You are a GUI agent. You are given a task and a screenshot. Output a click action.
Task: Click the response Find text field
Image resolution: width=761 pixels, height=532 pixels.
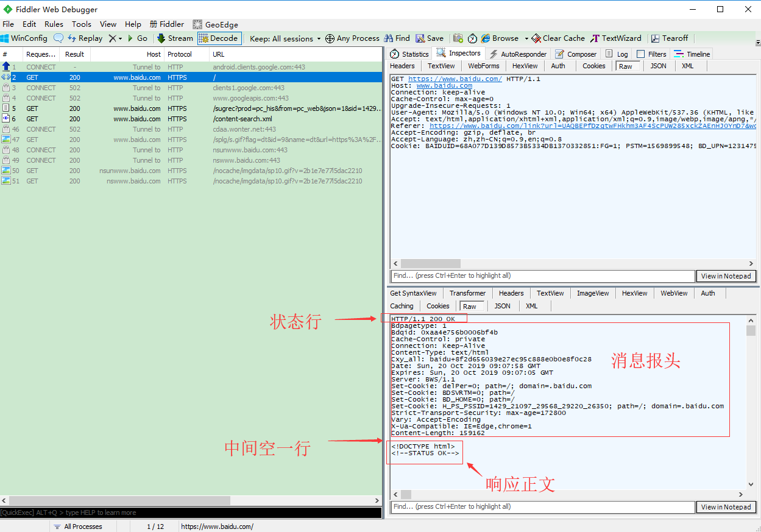click(542, 507)
